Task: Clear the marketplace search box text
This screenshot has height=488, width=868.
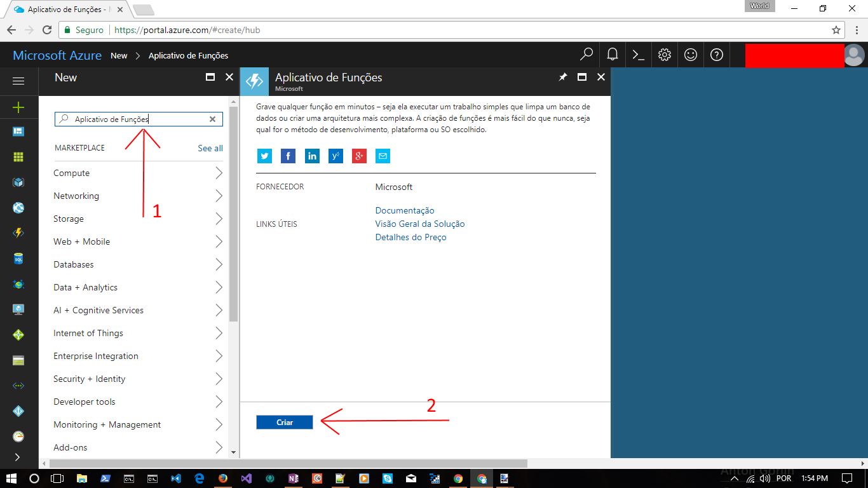Action: click(213, 119)
